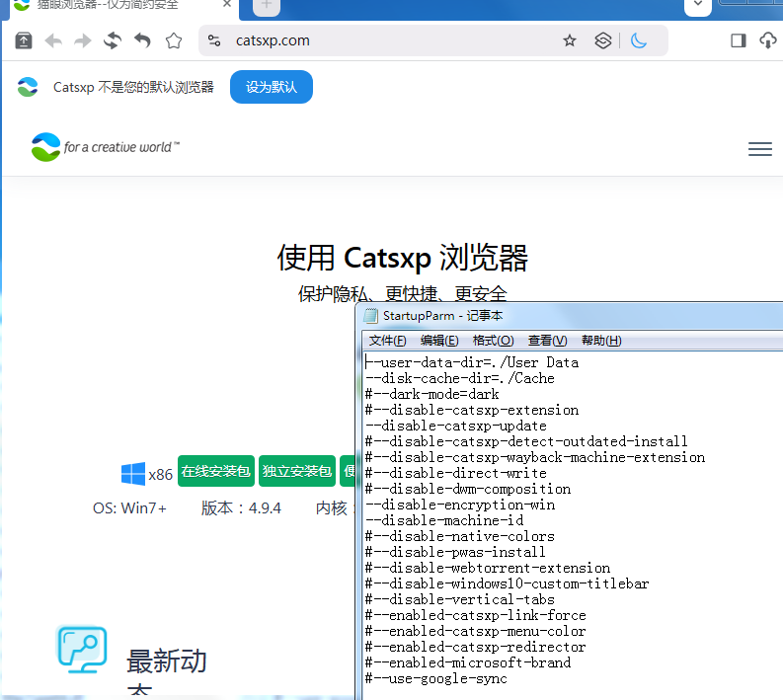This screenshot has height=700, width=783.
Task: Open a new tab with plus button
Action: click(267, 5)
